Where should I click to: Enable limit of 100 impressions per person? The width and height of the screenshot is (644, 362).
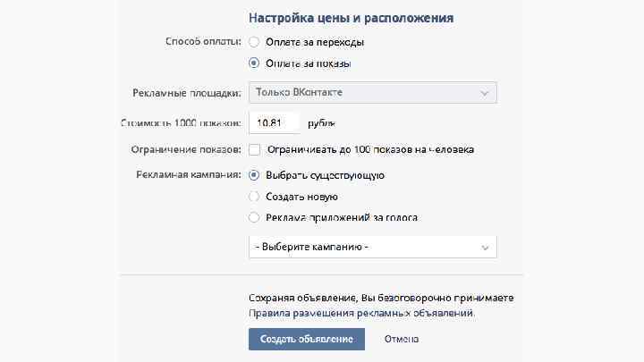(x=255, y=149)
